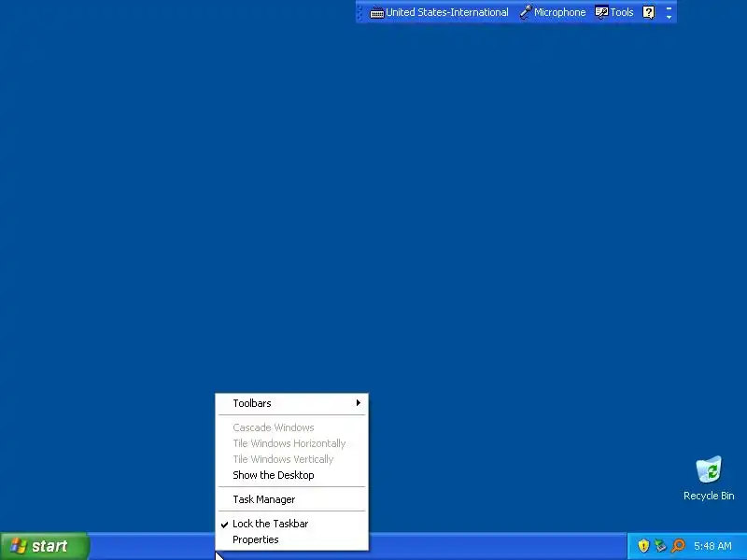Minimize the language bar
Viewport: 747px width, 560px height.
click(669, 8)
